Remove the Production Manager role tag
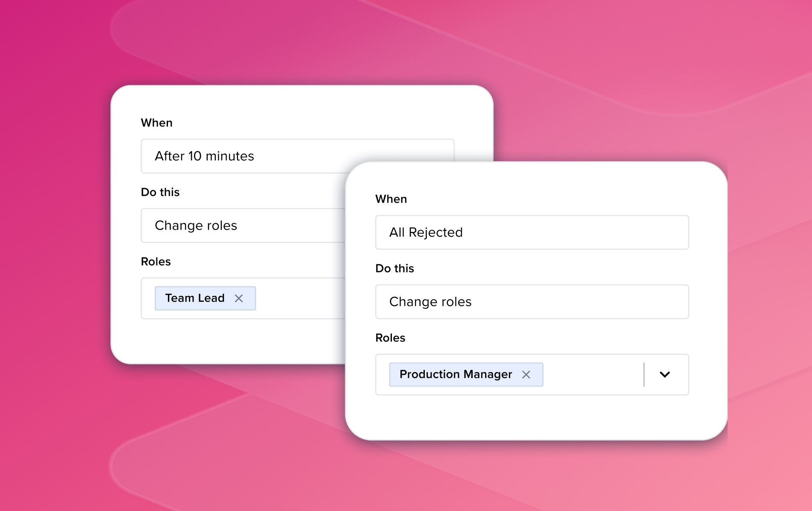Screen dimensions: 812x511 pos(526,375)
